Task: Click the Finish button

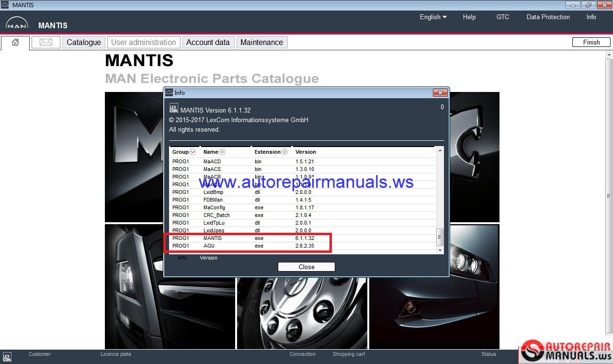Action: pos(591,42)
